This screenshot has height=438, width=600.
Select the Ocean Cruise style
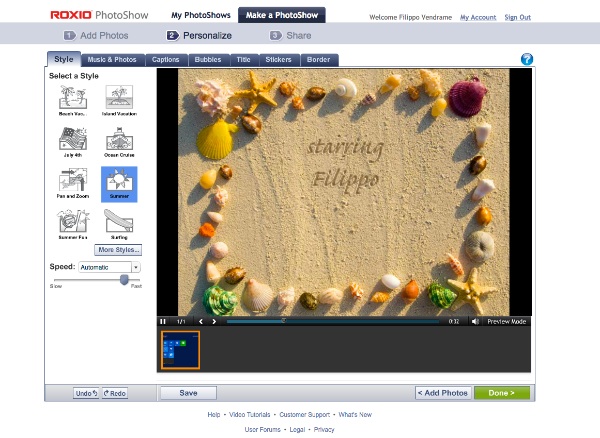tap(119, 139)
